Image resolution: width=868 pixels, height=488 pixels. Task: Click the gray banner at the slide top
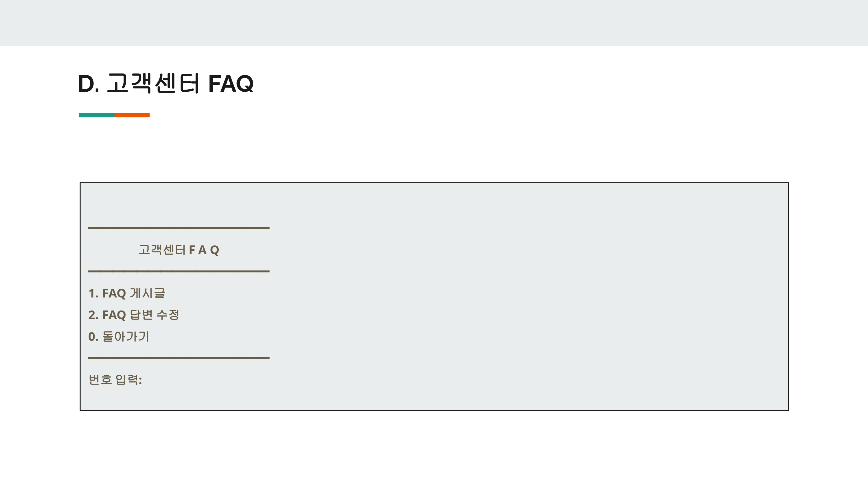coord(434,23)
